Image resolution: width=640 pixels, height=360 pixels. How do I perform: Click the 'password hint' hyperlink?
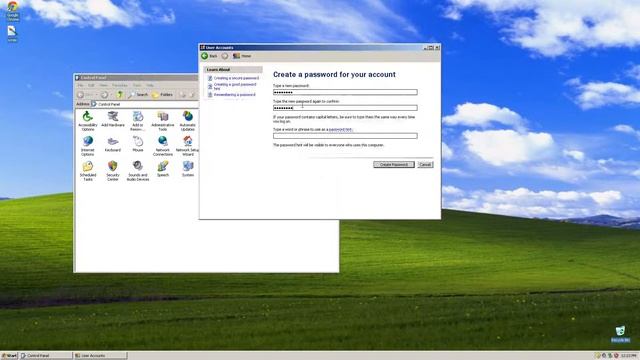340,129
